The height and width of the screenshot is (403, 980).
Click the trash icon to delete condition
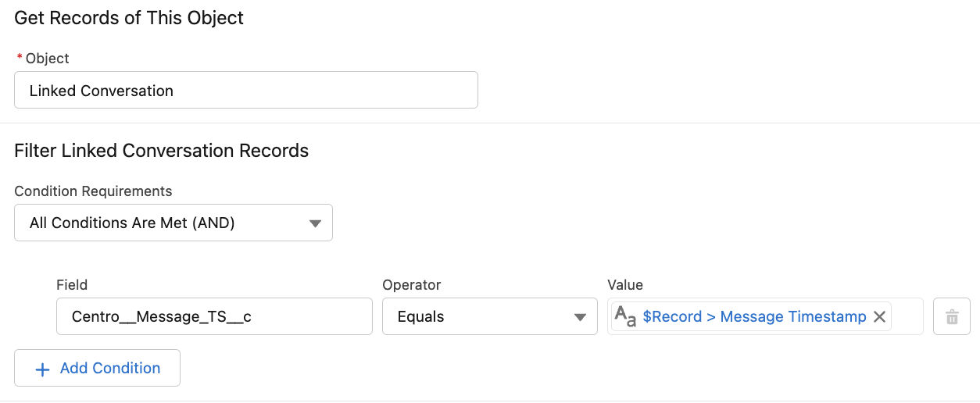(x=951, y=316)
